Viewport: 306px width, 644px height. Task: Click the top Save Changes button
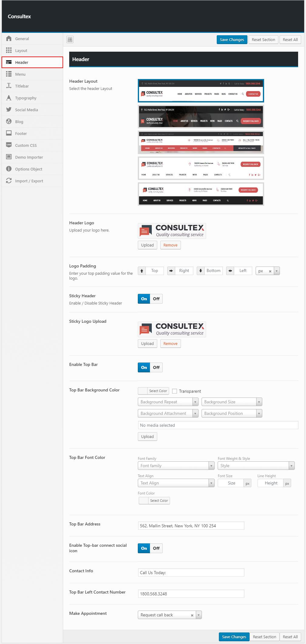[232, 40]
